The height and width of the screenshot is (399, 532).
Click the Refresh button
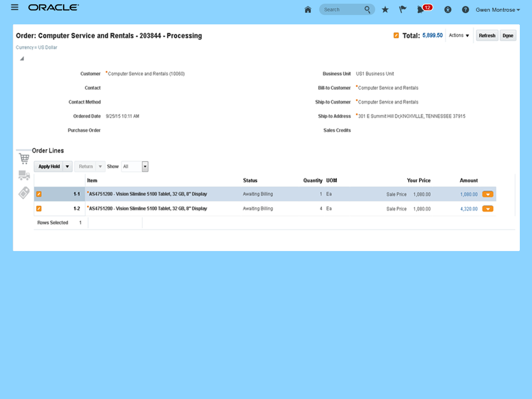(487, 35)
